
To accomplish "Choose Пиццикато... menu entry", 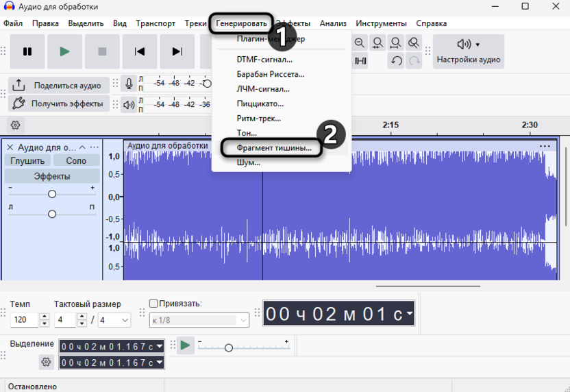I will pos(282,103).
